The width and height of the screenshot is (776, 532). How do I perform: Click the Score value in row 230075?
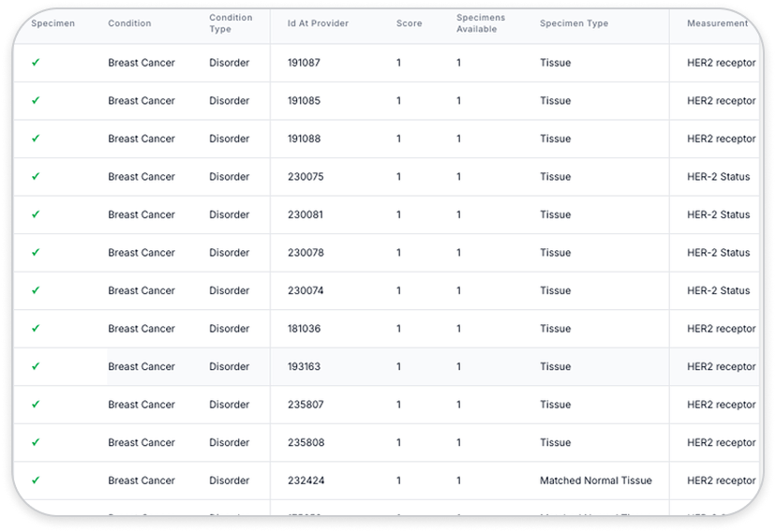point(398,177)
